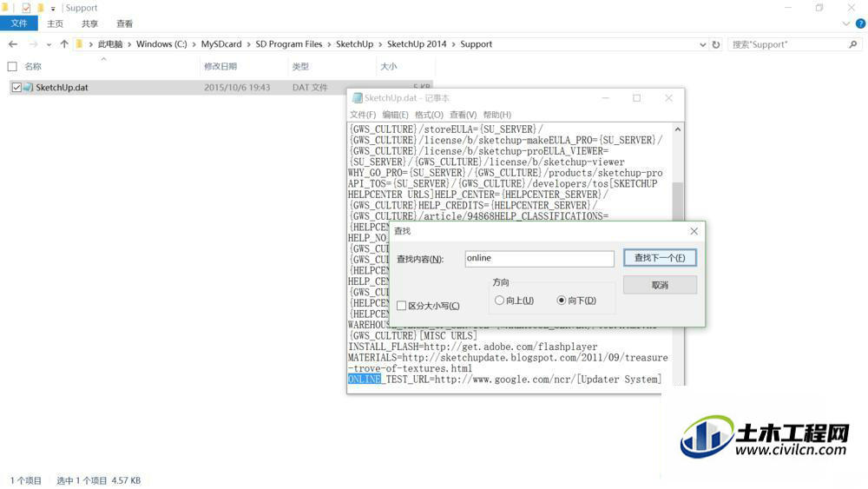Image resolution: width=868 pixels, height=489 pixels.
Task: Open Notepad 编辑(E) menu
Action: 395,115
